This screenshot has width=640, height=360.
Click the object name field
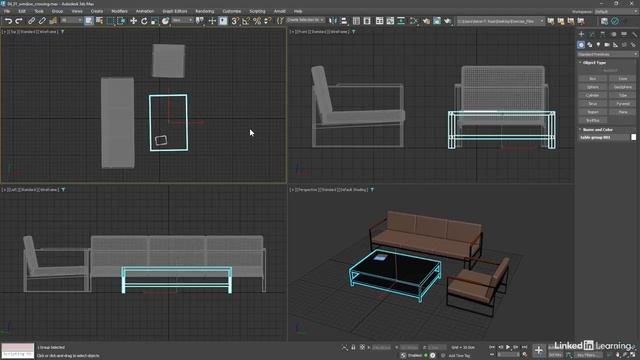click(x=603, y=138)
